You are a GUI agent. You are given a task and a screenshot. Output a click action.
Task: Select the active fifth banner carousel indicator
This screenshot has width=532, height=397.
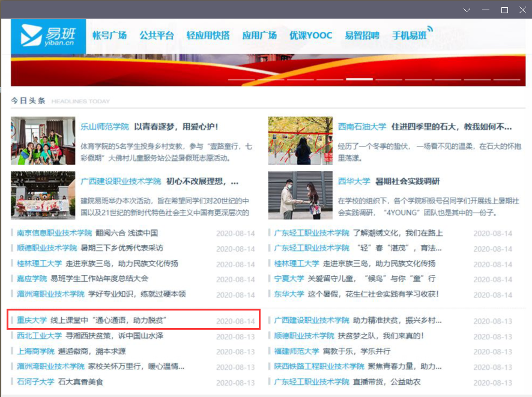pos(359,79)
